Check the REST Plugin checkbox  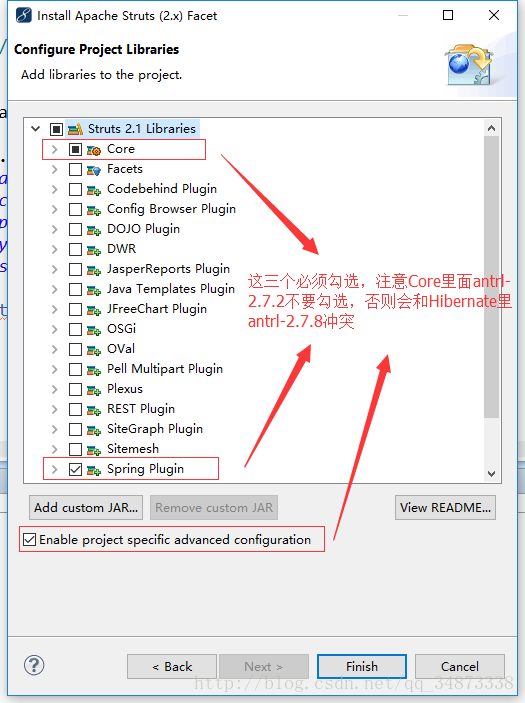tap(75, 409)
